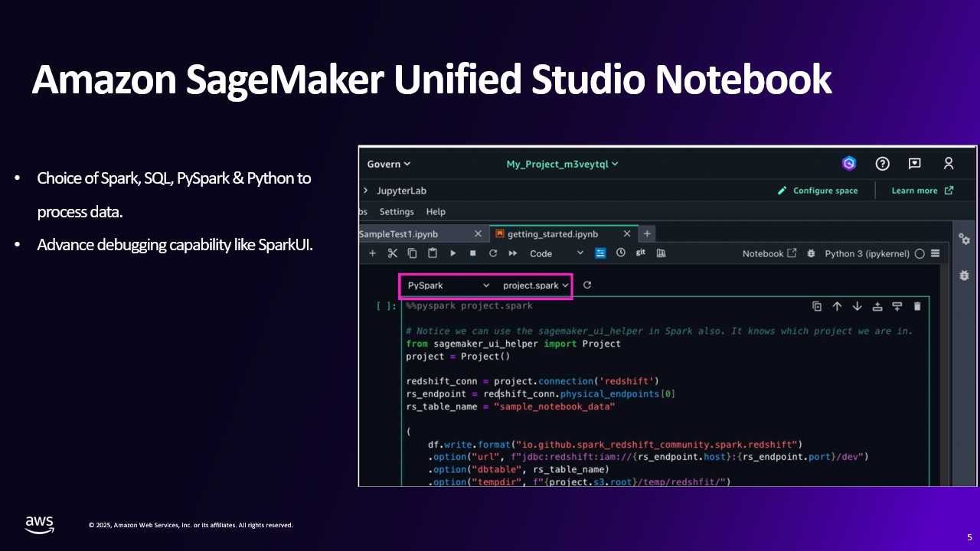Click the kernel status circle indicator
The image size is (980, 551).
[x=920, y=253]
